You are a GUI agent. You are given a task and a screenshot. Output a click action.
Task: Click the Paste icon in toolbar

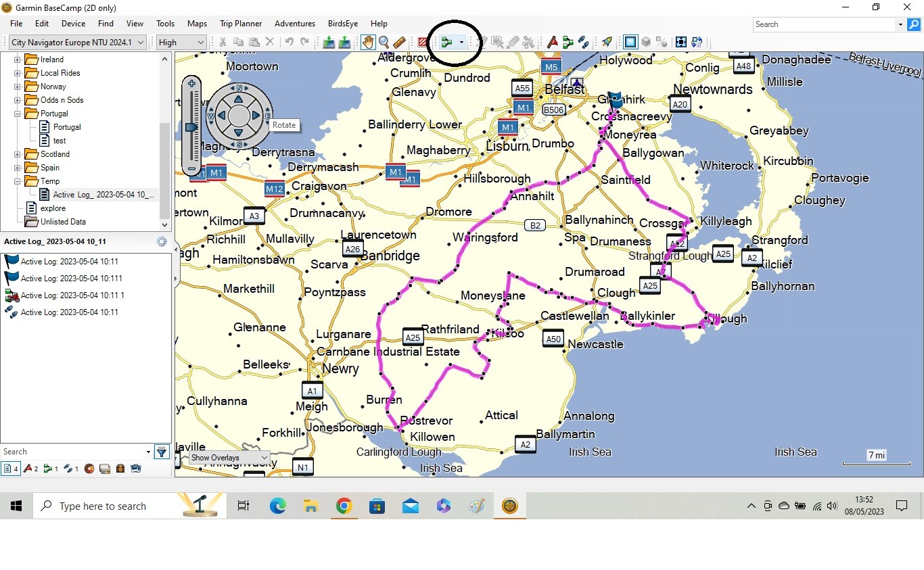254,42
